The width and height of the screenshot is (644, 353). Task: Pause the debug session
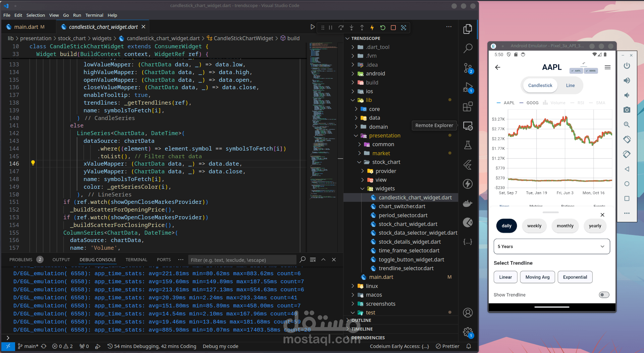[x=330, y=27]
